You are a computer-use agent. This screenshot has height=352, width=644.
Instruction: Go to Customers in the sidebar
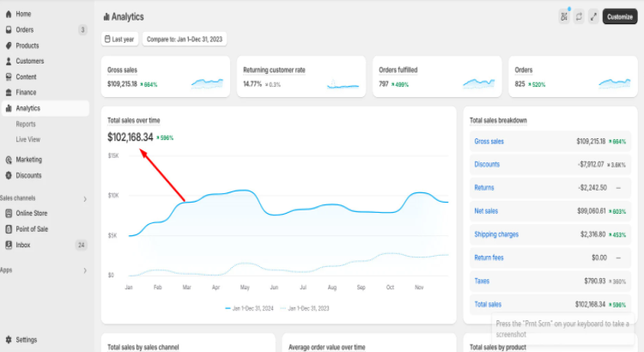[29, 61]
